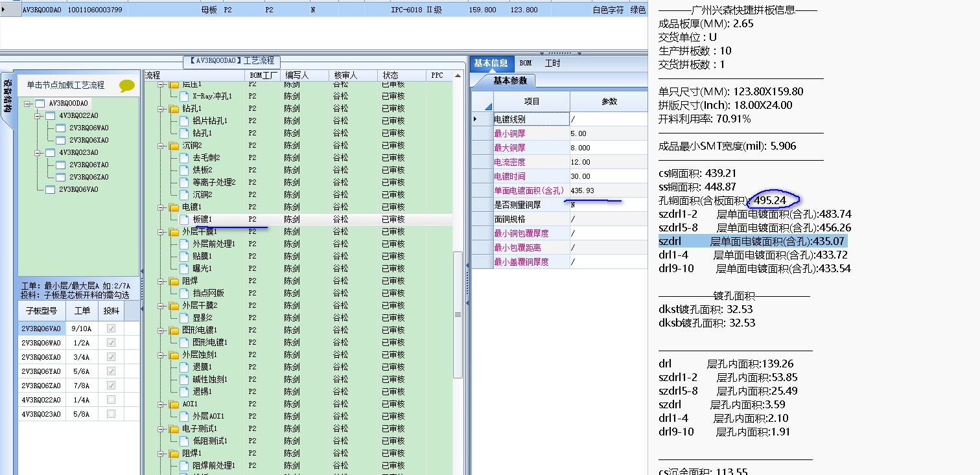The height and width of the screenshot is (475, 980).
Task: Click the 电镀1 folder icon
Action: pyautogui.click(x=174, y=207)
